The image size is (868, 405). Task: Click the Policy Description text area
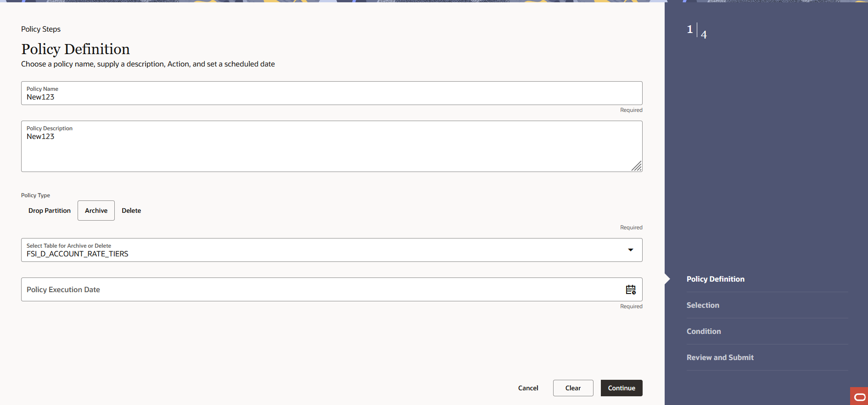(331, 146)
